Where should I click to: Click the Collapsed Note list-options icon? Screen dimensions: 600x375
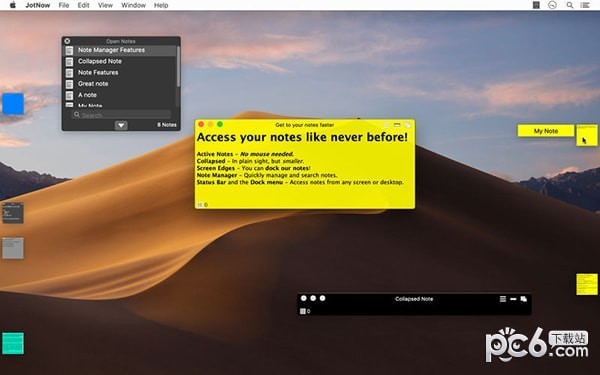tap(503, 299)
